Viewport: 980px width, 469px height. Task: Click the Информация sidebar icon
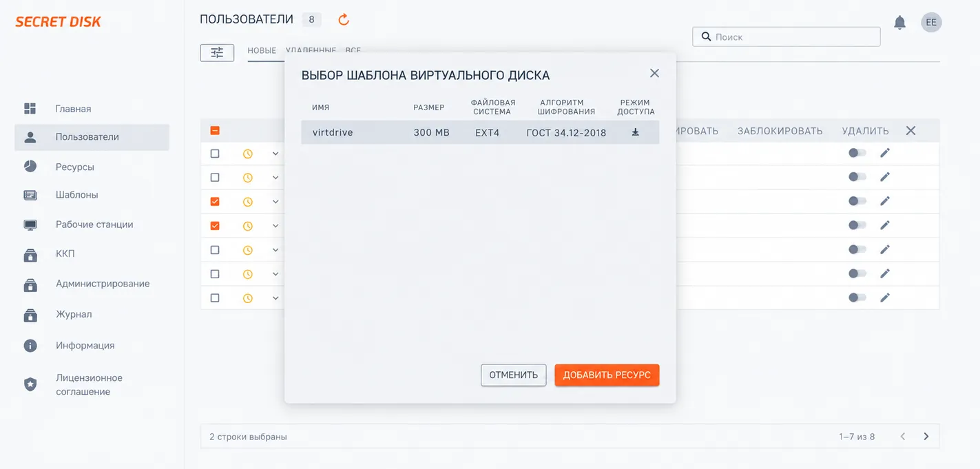click(30, 346)
